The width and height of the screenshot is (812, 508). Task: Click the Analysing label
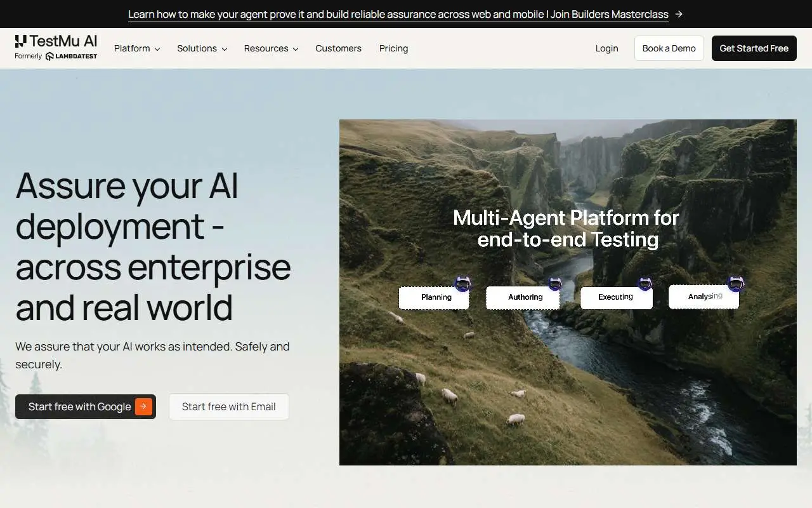coord(704,297)
